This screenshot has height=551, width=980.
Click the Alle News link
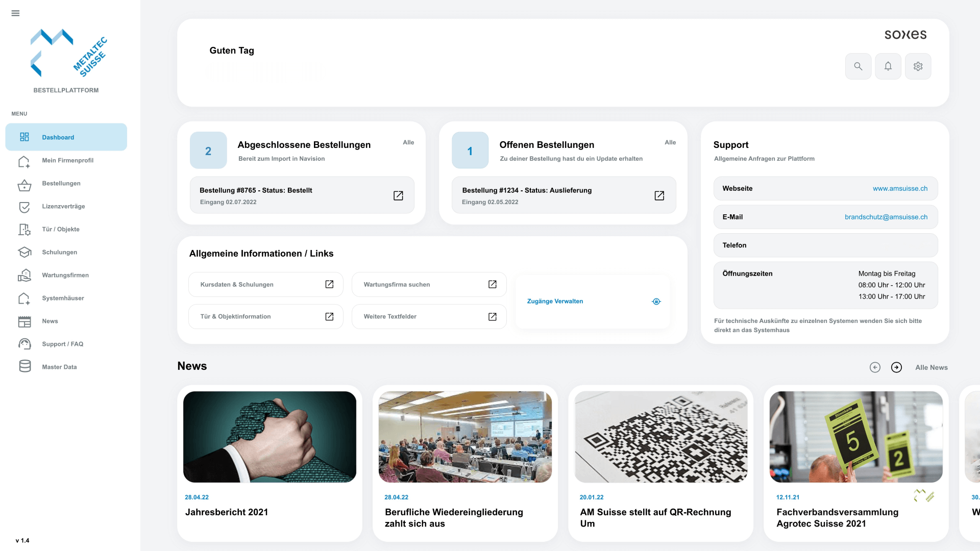(x=931, y=367)
